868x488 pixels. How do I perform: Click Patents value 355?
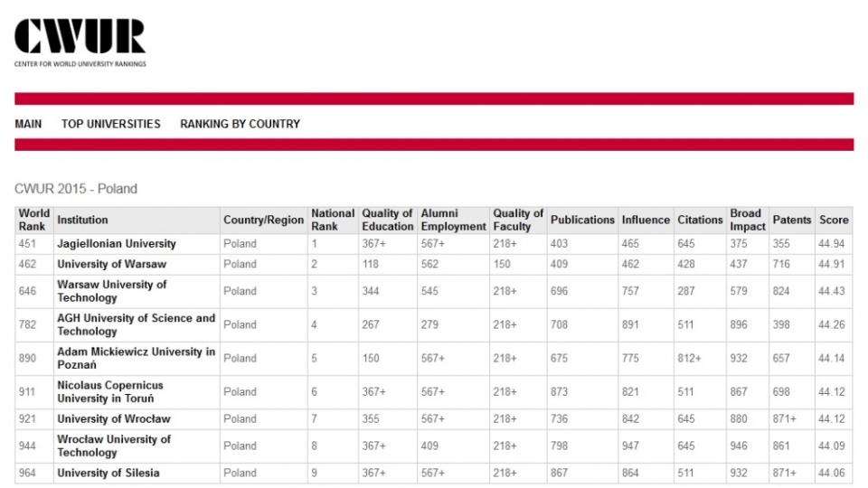781,243
